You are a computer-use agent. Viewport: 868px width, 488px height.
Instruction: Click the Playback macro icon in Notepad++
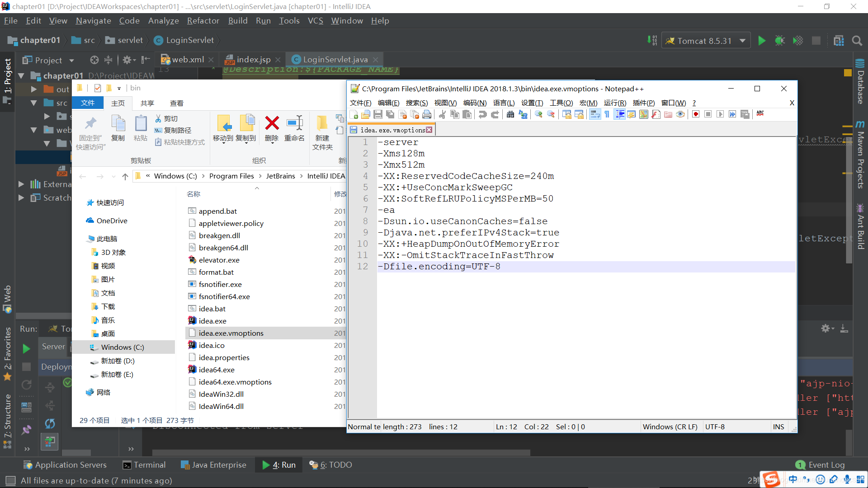click(x=720, y=114)
